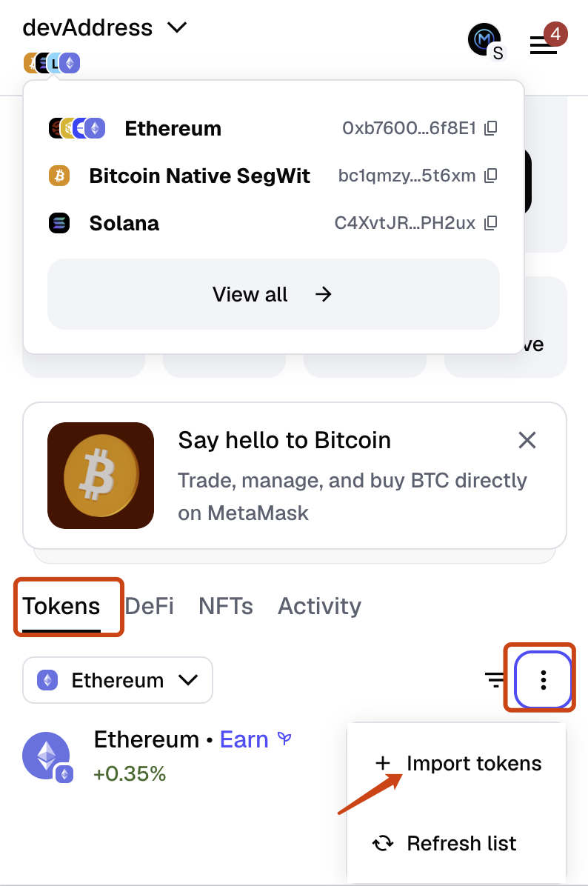Copy the Bitcoin Native SegWit address
This screenshot has height=886, width=588.
click(491, 176)
